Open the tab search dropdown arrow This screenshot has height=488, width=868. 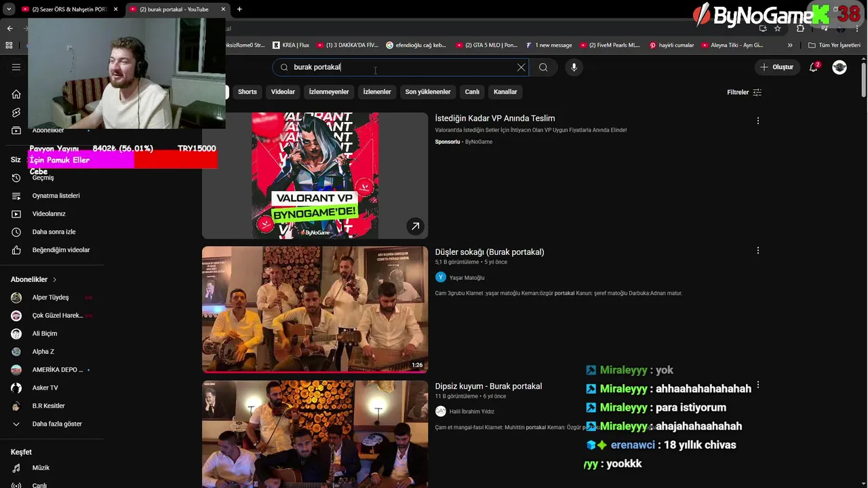(x=9, y=9)
